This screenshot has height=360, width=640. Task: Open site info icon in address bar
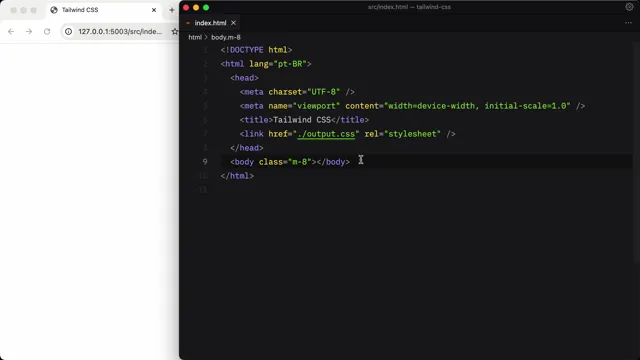[69, 31]
